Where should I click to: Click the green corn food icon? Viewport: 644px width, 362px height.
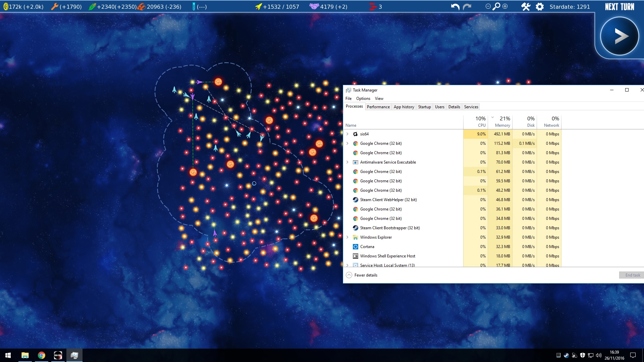point(92,7)
